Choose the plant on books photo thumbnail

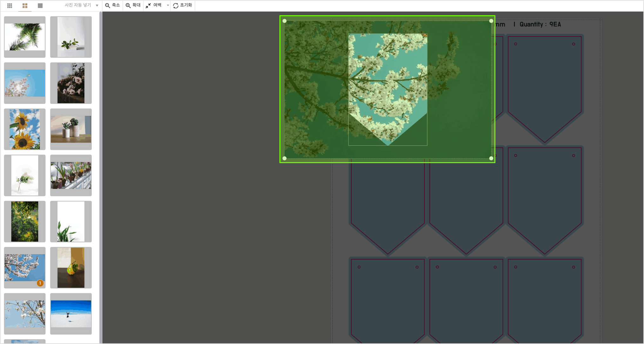tap(71, 37)
